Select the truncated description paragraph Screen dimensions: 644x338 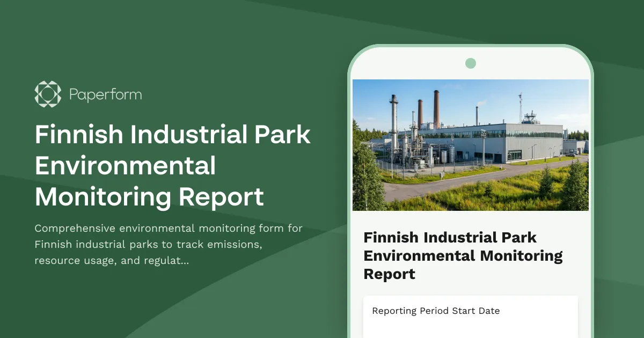169,244
